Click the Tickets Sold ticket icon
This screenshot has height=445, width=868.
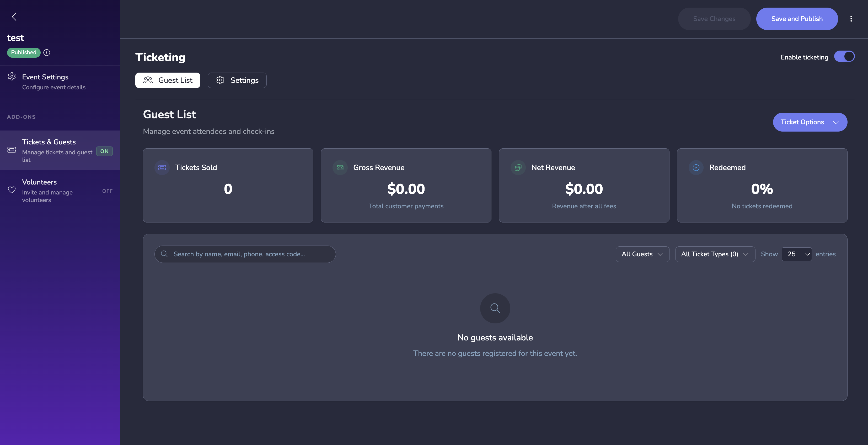162,167
